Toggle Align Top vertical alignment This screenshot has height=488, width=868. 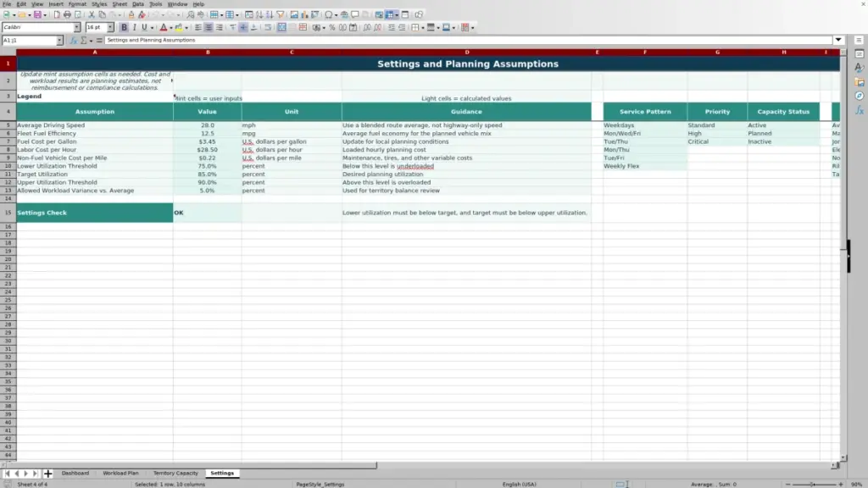233,27
